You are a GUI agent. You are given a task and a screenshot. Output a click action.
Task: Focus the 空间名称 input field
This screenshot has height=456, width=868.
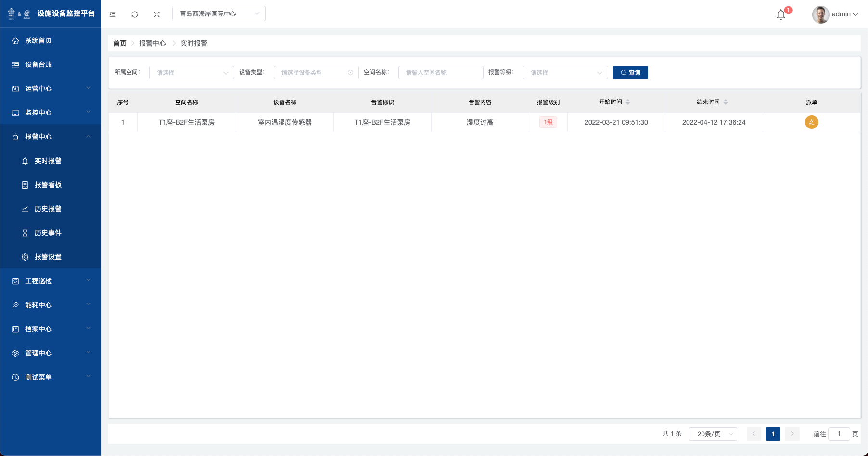(x=441, y=73)
